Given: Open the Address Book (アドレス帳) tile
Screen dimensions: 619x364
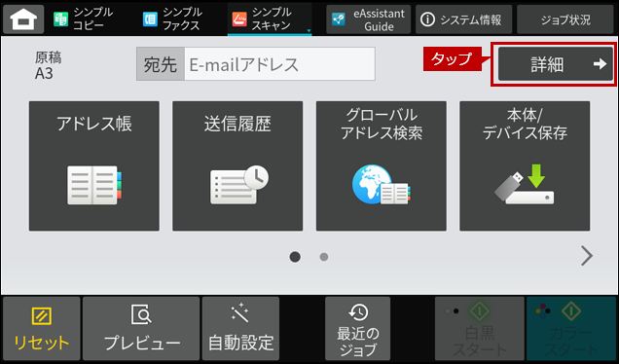Looking at the screenshot, I should click(x=94, y=165).
